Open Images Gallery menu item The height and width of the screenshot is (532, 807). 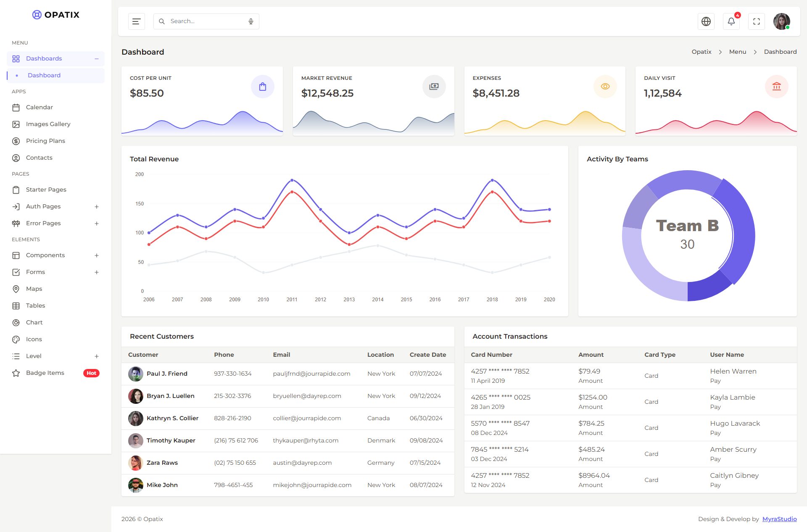click(55, 124)
